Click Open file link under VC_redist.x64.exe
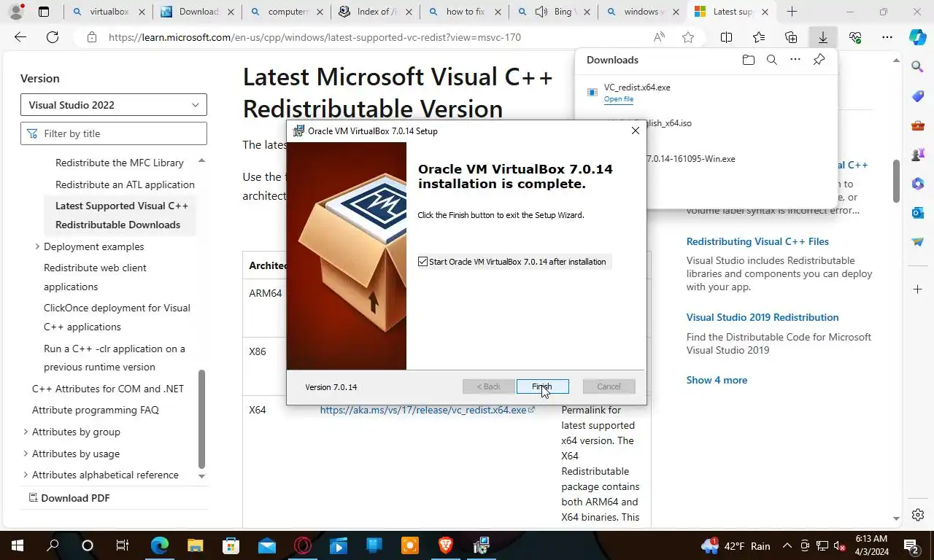Image resolution: width=934 pixels, height=560 pixels. 619,99
